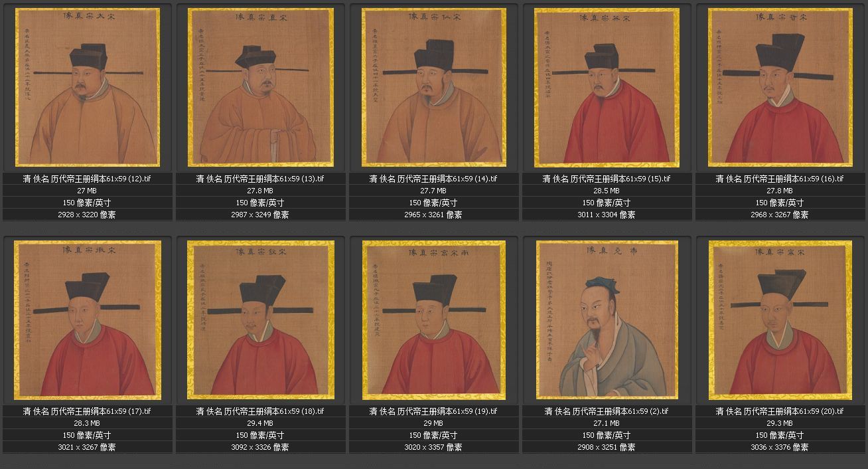
Task: Click filename label ending in (12).tif
Action: pos(88,179)
